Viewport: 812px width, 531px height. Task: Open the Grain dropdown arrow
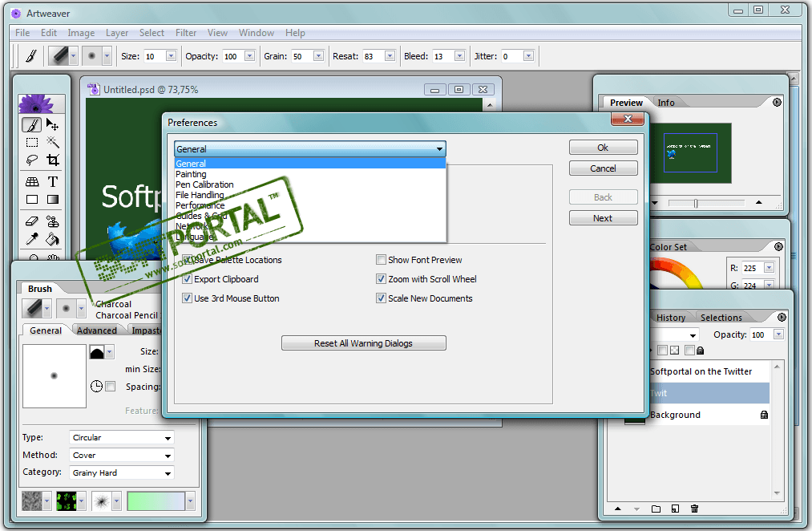click(x=318, y=56)
